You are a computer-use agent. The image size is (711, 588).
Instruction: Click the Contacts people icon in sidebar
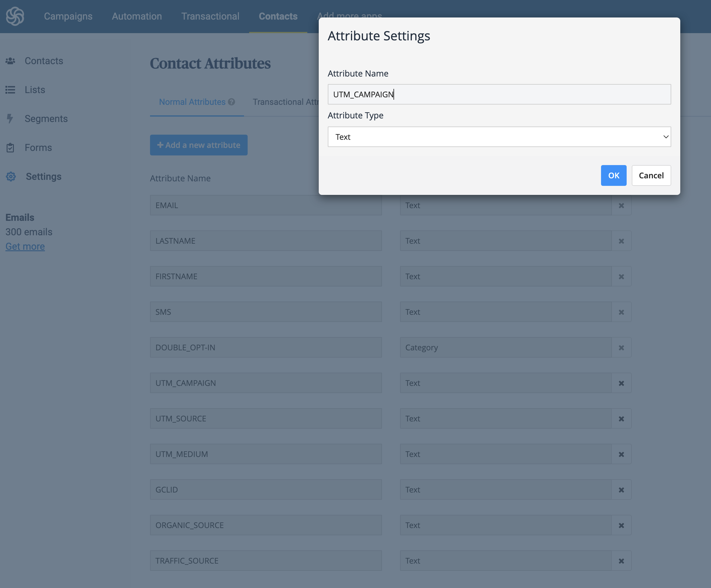coord(10,61)
